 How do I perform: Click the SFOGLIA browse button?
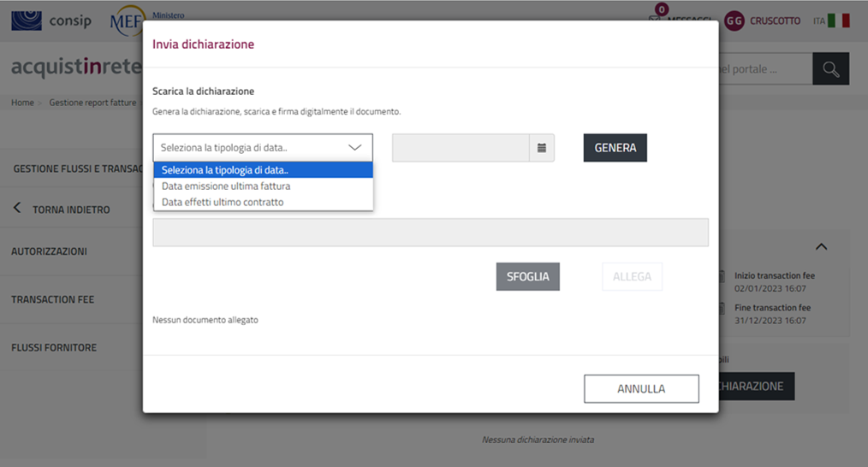[x=527, y=276]
